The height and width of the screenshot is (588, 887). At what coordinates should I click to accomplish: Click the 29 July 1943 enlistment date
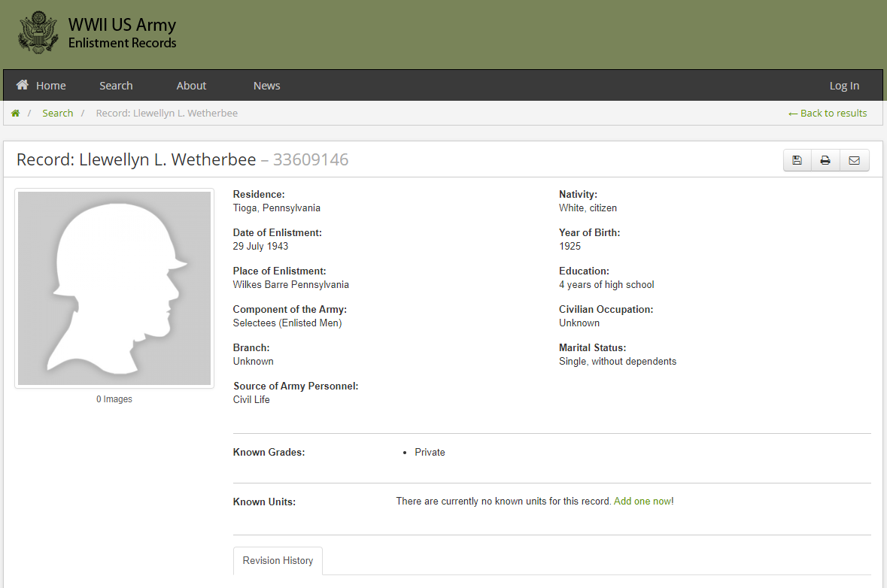point(261,247)
